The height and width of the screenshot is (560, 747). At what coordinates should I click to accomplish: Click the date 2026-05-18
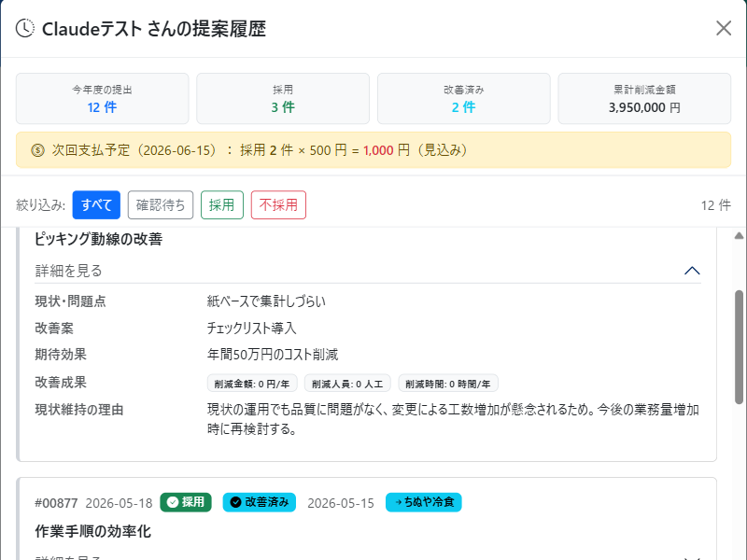tap(119, 503)
